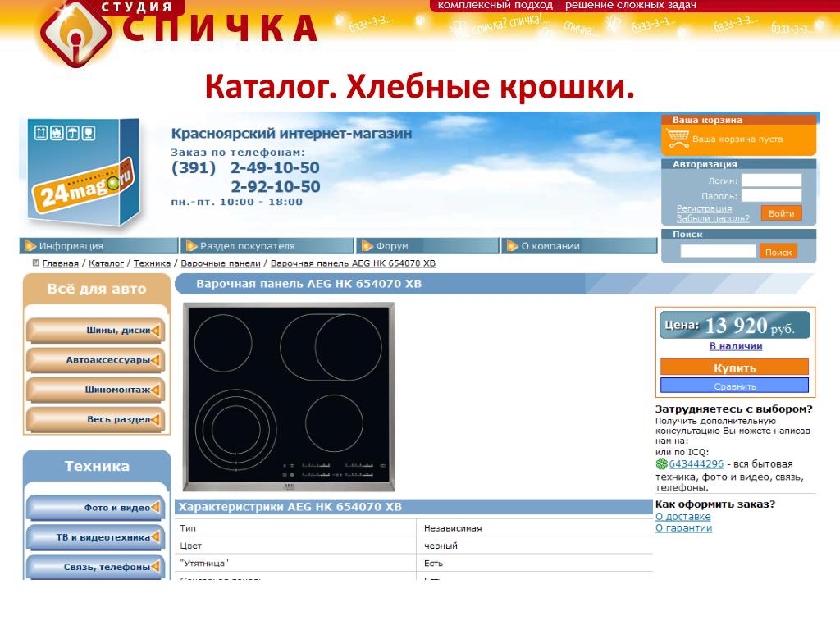The width and height of the screenshot is (840, 630).
Task: Click phone number 2-92-10-50
Action: 276,186
